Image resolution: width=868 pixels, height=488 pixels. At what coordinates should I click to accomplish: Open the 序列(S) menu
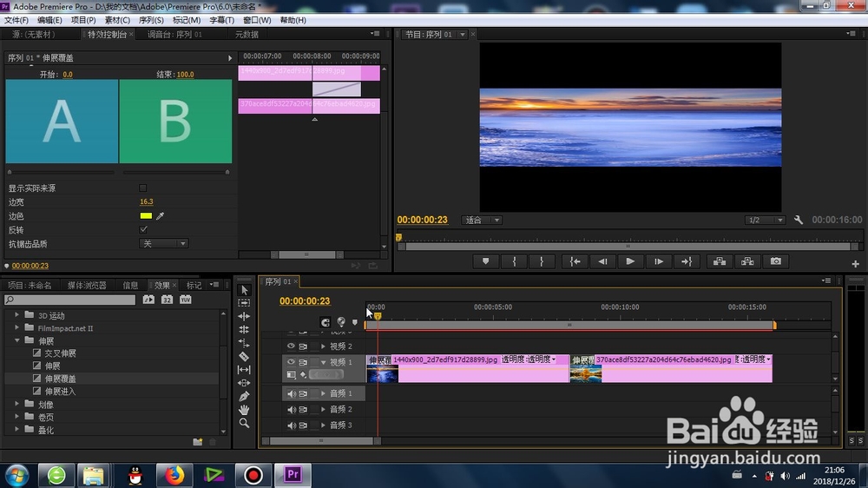[x=151, y=20]
